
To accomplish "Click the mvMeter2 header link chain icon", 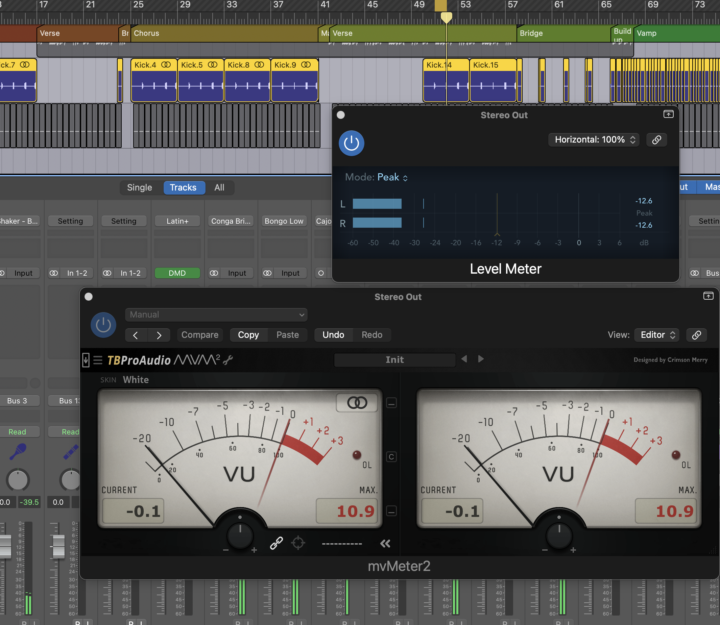I will coord(696,335).
